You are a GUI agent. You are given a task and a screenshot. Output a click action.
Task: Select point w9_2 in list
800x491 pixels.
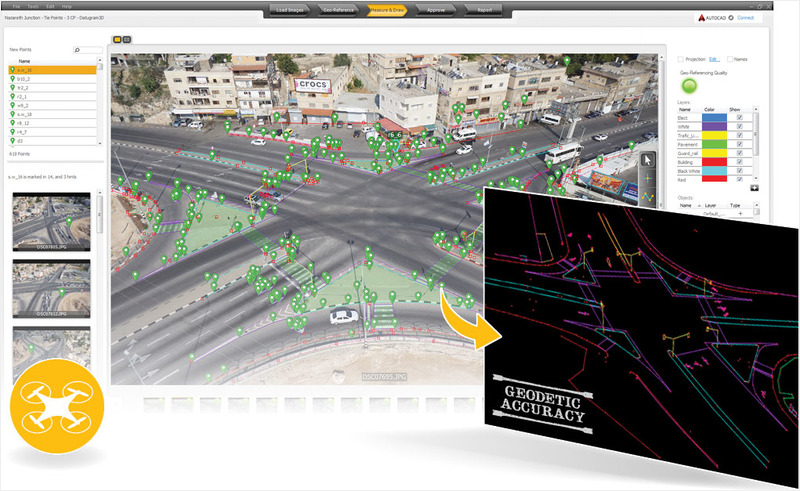click(52, 105)
